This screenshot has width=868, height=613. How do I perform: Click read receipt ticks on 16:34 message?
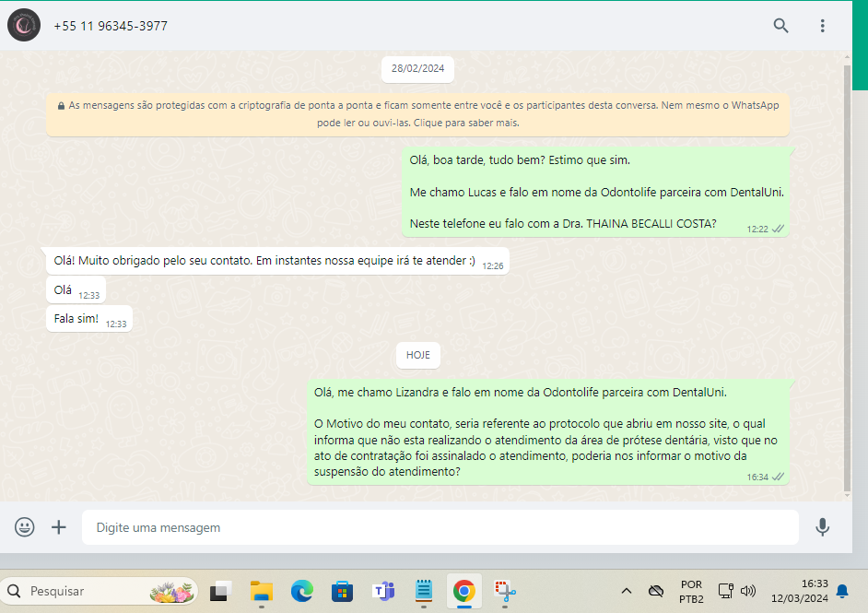click(778, 477)
